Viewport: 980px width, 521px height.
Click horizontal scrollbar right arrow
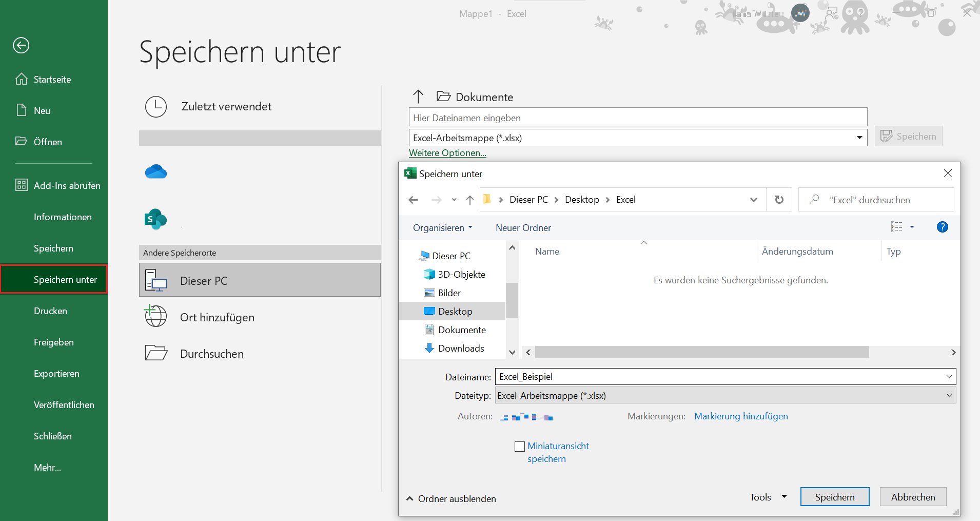953,352
